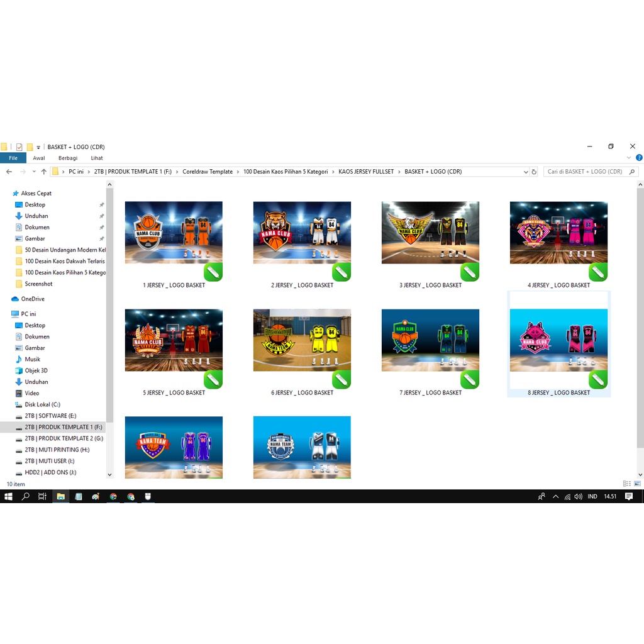Click the Properties quick access icon
Viewport: 644px width, 644px height.
[19, 147]
